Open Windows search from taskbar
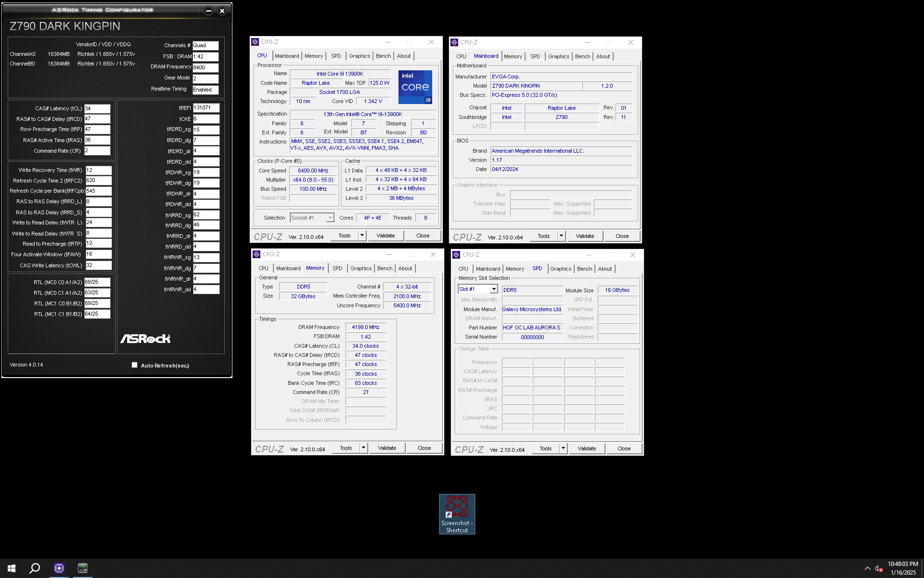 pos(35,568)
